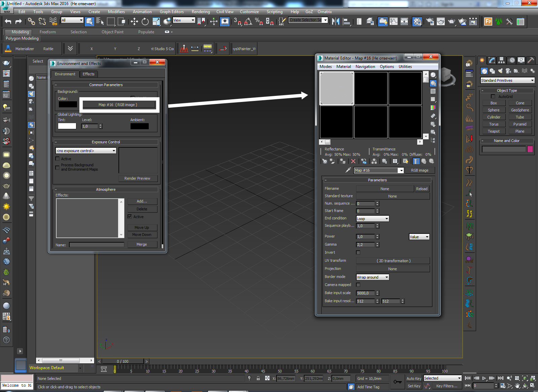Click the Mirror tool icon

click(x=335, y=22)
